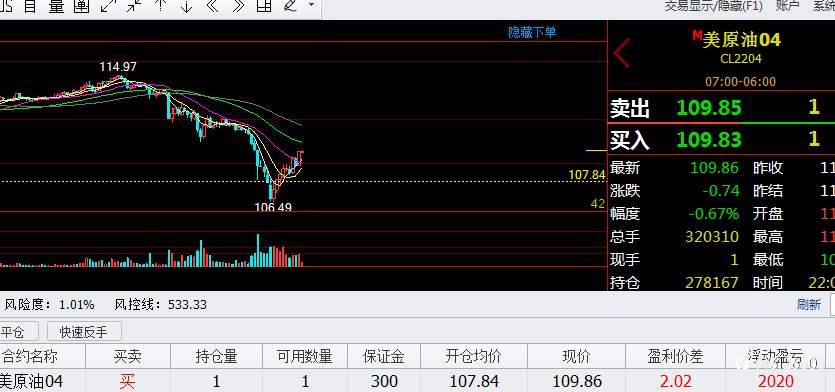The image size is (835, 392).
Task: Click 交易显示/隐藏(F1) menu item
Action: tap(714, 5)
